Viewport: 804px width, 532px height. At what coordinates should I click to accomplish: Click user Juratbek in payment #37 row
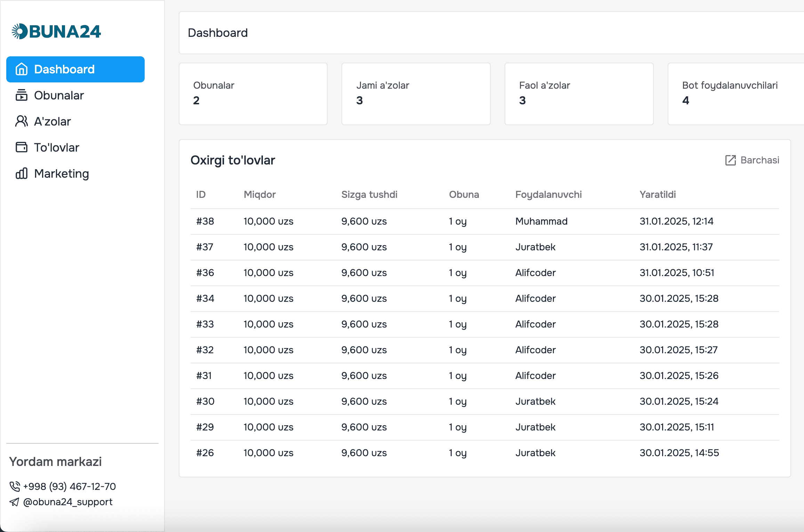point(536,247)
